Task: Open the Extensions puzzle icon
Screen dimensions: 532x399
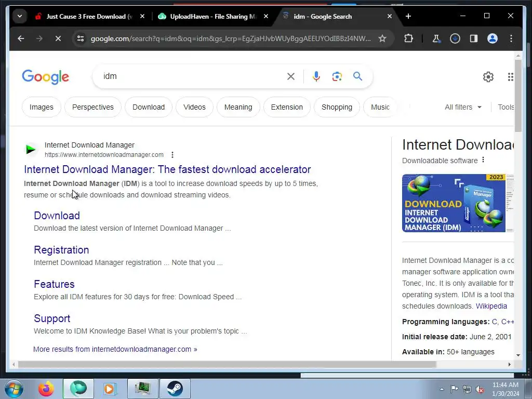Action: (409, 38)
